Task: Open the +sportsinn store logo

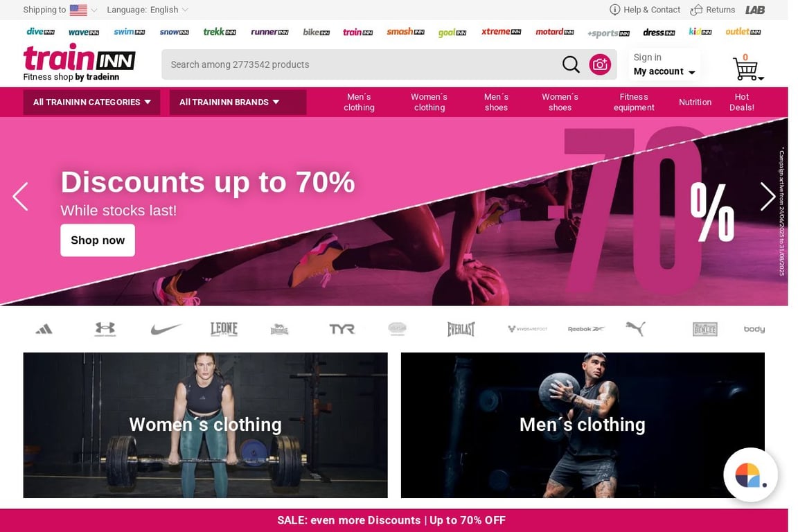Action: point(608,33)
